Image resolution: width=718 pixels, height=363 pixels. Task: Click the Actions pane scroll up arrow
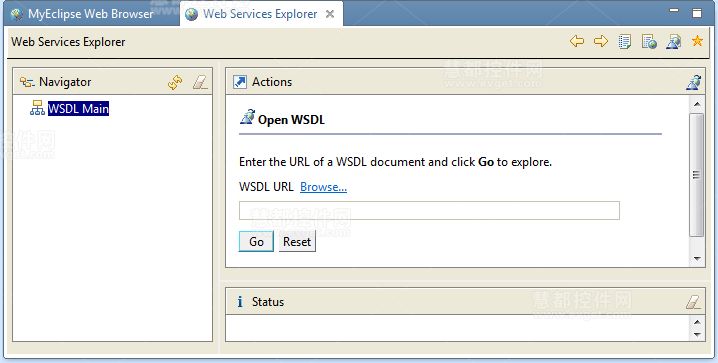pyautogui.click(x=697, y=104)
